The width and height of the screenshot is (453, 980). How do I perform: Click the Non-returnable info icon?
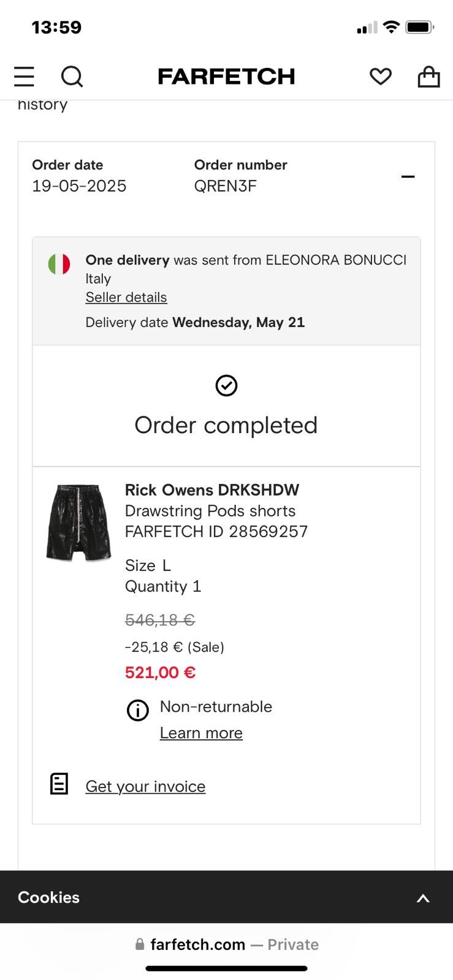coord(137,710)
